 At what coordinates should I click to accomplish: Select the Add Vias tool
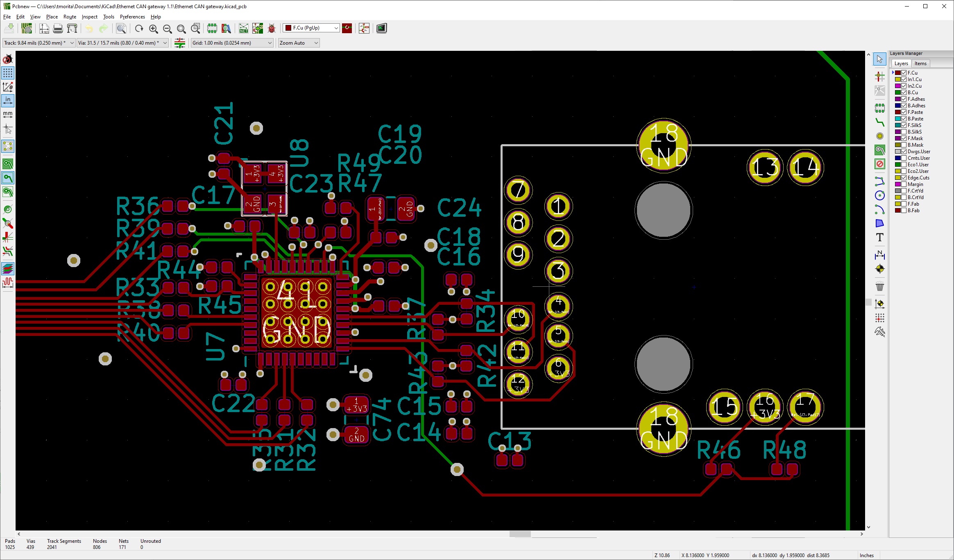(x=880, y=136)
